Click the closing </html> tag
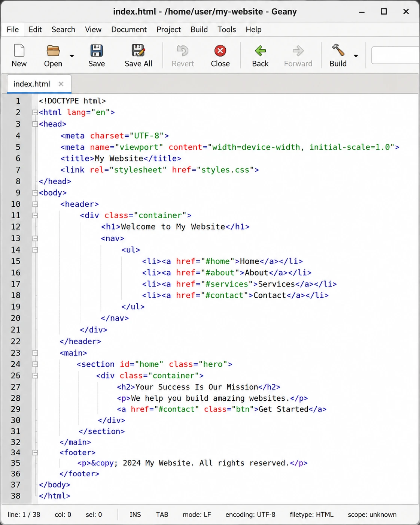Image resolution: width=420 pixels, height=525 pixels. coord(55,496)
